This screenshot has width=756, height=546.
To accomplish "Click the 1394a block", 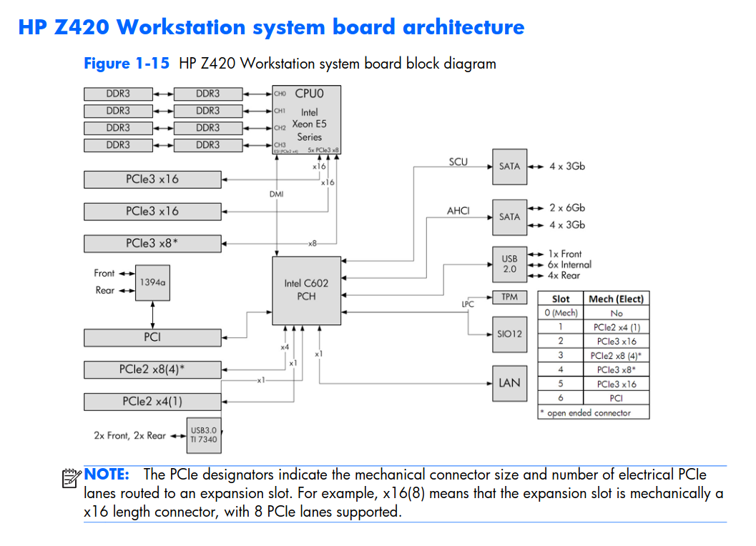I will click(152, 283).
